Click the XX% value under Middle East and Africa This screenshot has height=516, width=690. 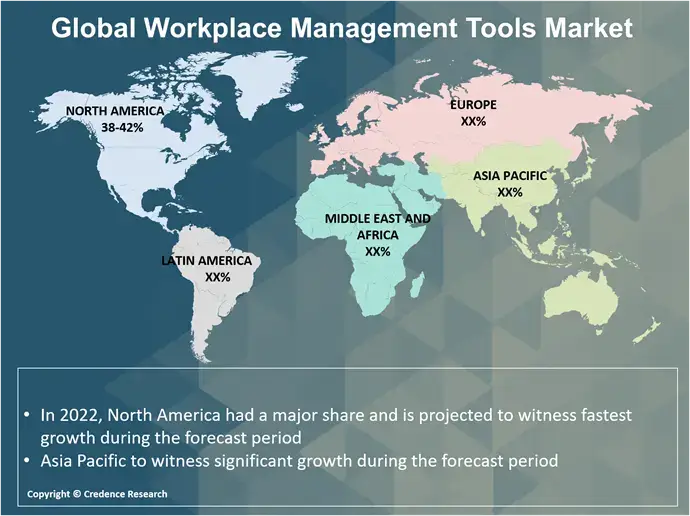click(377, 252)
